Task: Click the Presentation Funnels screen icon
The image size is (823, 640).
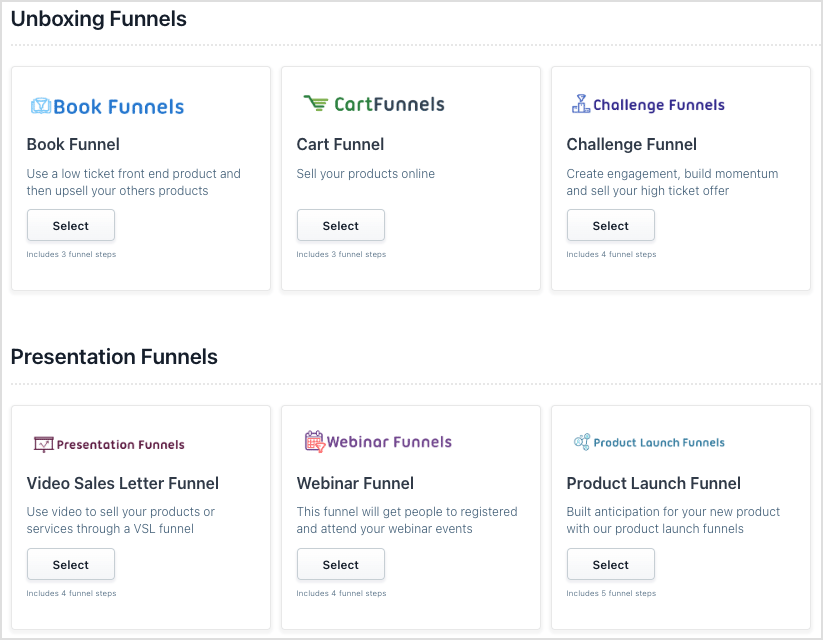Action: point(44,444)
